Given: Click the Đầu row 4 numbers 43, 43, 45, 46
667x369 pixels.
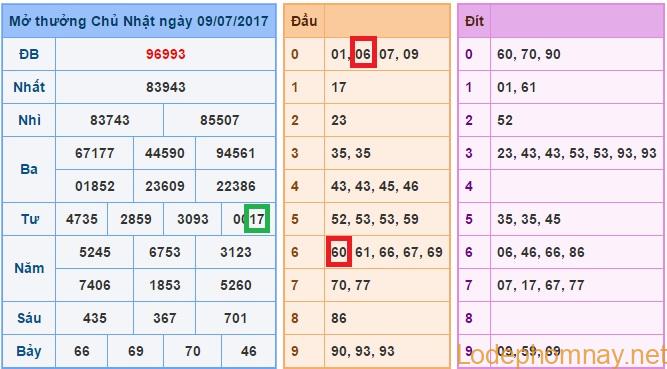Looking at the screenshot, I should (x=375, y=186).
